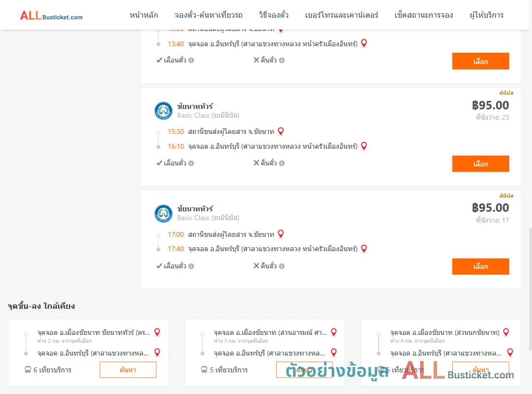Click destination map pin in 5 เที่ยวบริการ card
Image resolution: width=532 pixels, height=394 pixels.
pyautogui.click(x=334, y=353)
